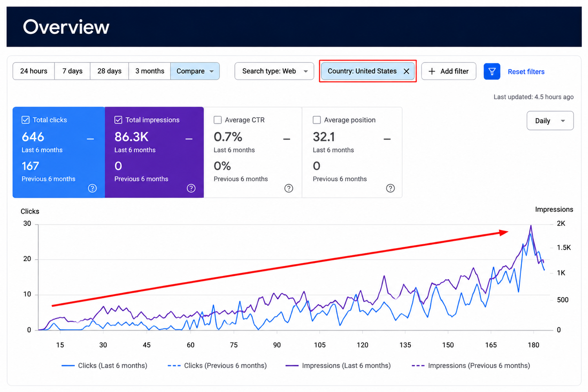Switch to the 28 days range
Image resolution: width=588 pixels, height=392 pixels.
(109, 71)
